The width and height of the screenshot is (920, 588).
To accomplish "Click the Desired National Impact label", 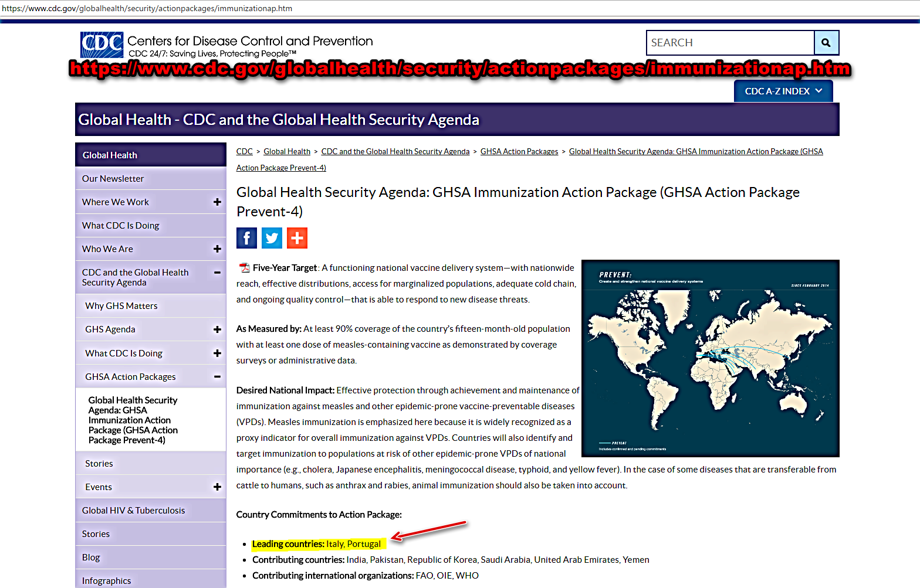I will [285, 390].
